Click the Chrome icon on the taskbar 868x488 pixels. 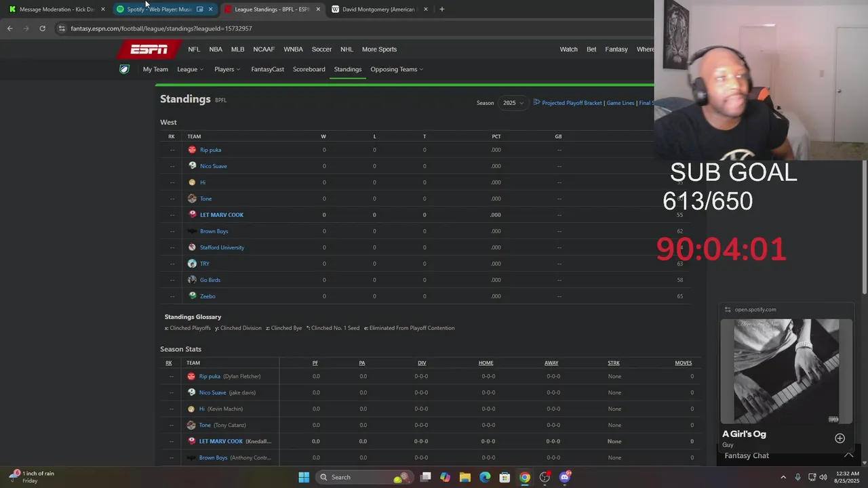(525, 477)
